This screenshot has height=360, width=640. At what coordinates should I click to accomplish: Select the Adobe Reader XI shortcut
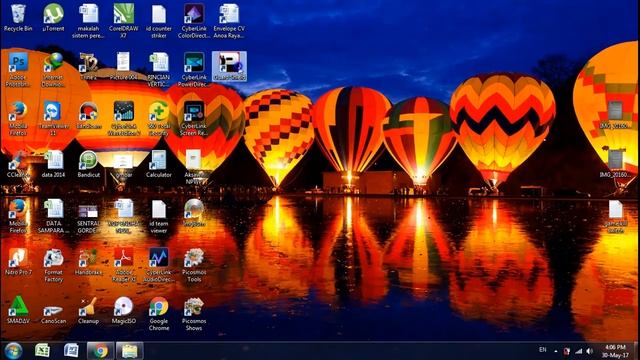pyautogui.click(x=123, y=264)
